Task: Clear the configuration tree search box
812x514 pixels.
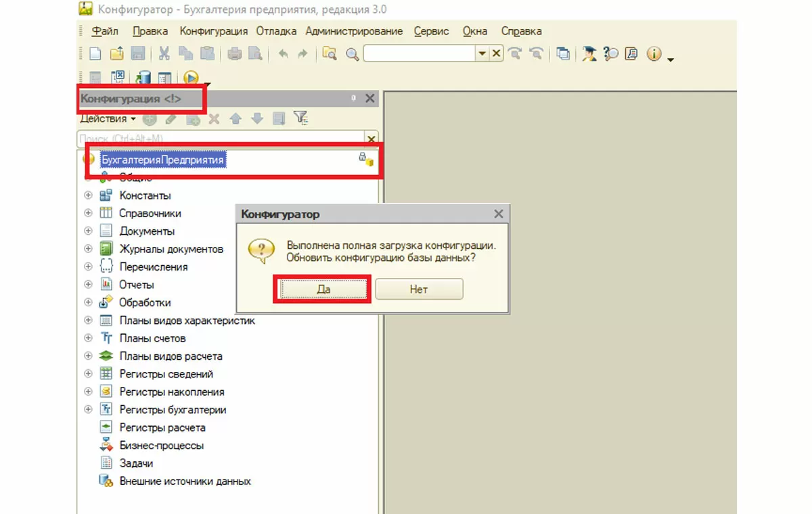Action: pyautogui.click(x=371, y=139)
